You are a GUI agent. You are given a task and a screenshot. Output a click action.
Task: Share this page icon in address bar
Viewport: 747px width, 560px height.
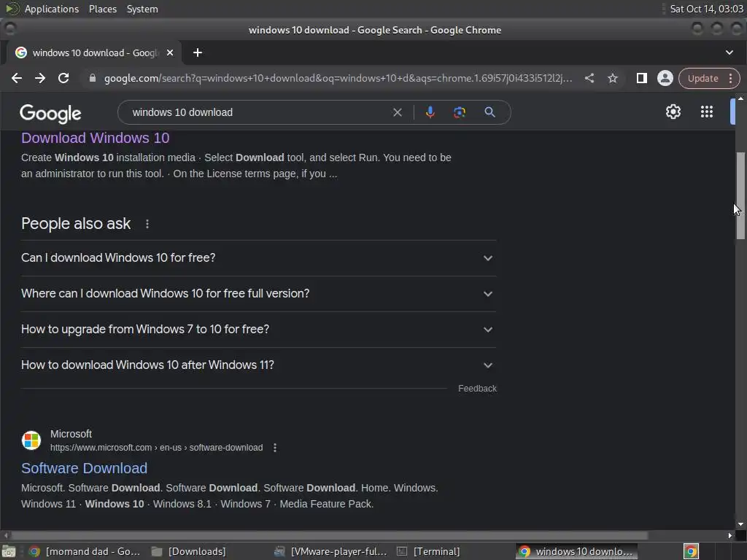pos(589,78)
